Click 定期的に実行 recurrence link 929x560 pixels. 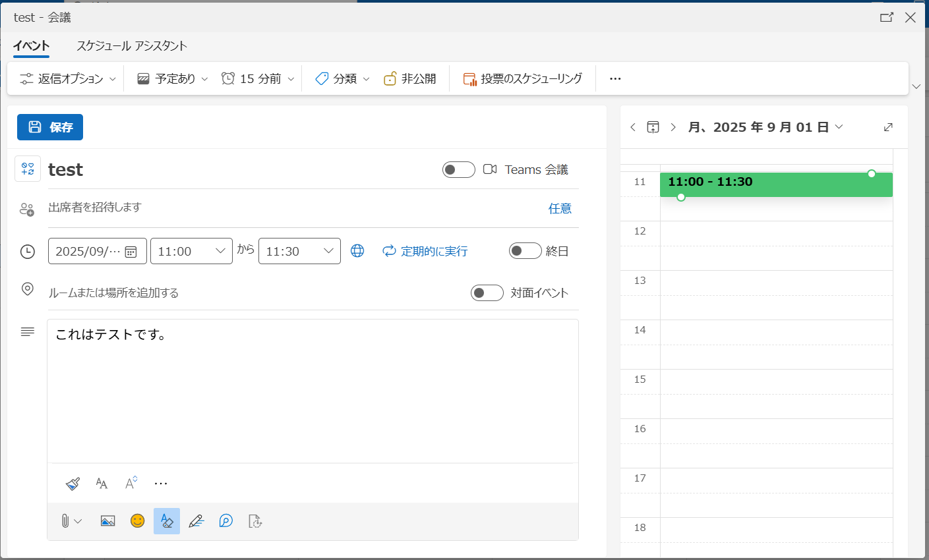coord(425,251)
